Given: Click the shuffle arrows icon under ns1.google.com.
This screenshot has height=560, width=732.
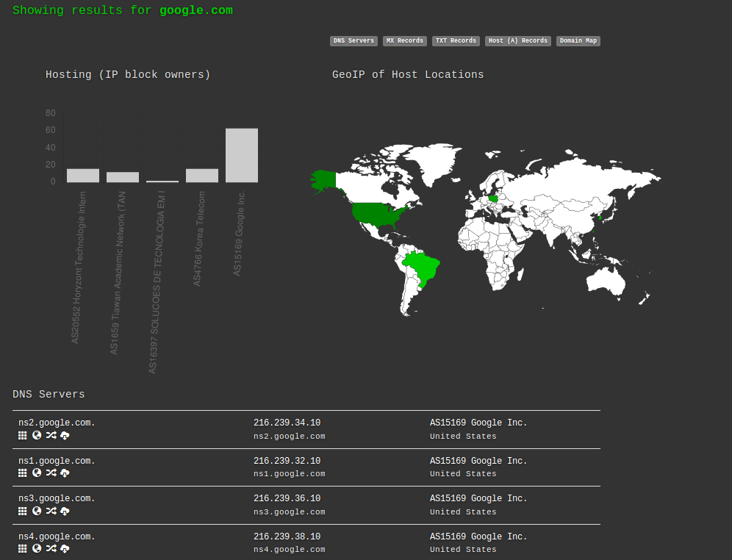Looking at the screenshot, I should tap(51, 473).
